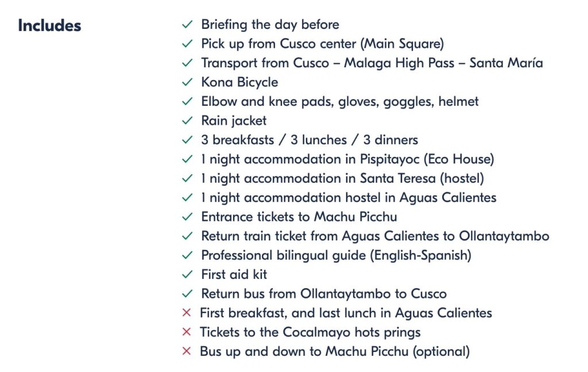Click the Santa Teresa hostel accommodation line

tap(342, 178)
